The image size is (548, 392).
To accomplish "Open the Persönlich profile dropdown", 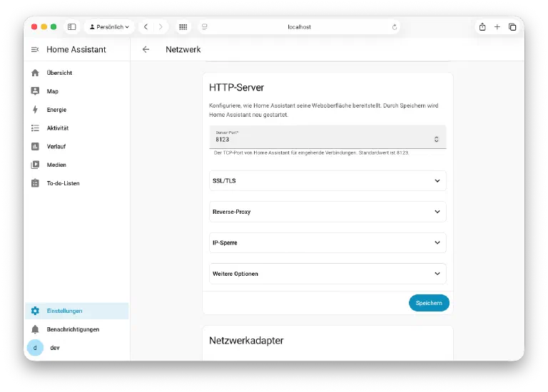I will click(x=109, y=27).
